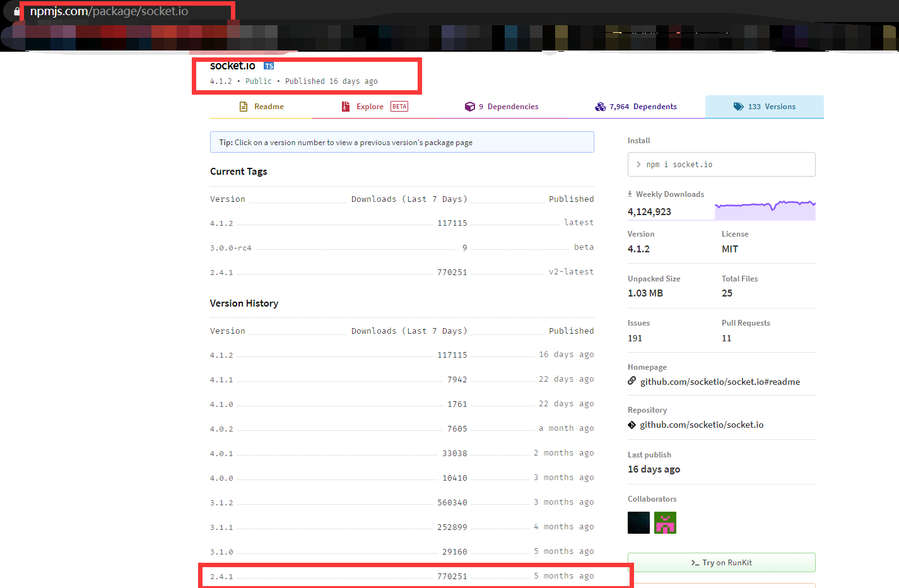
Task: Click the homepage link chain icon
Action: click(x=632, y=381)
